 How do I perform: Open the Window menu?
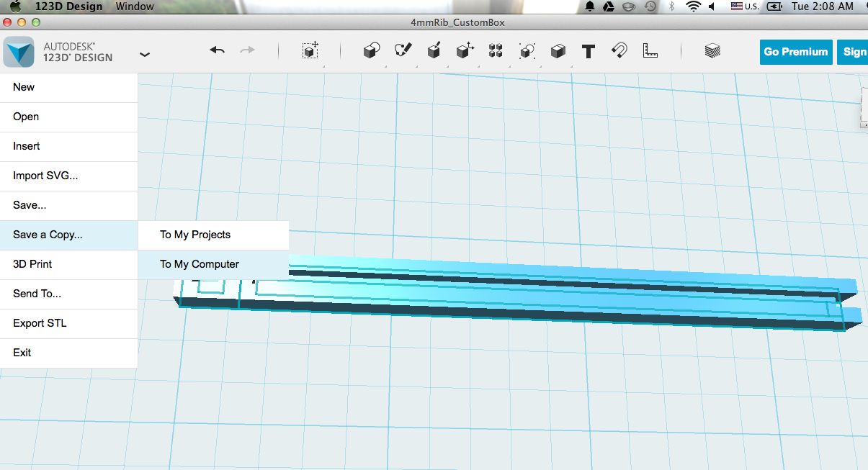tap(135, 6)
